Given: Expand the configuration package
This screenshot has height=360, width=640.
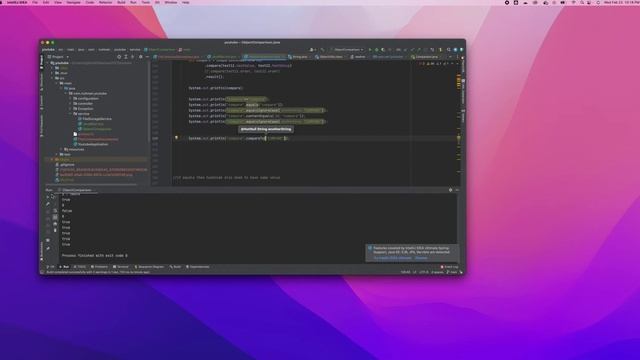Looking at the screenshot, I should tap(71, 99).
